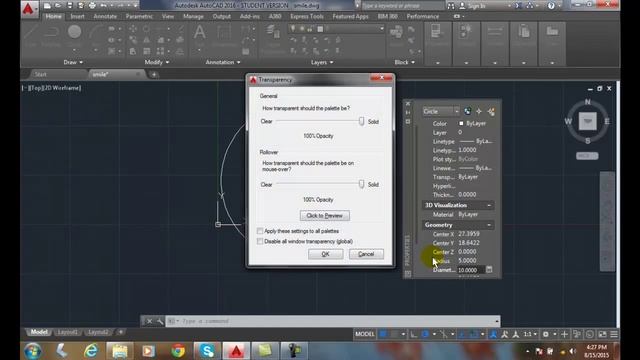640x360 pixels.
Task: Click the binoculars search icon
Action: point(451,6)
